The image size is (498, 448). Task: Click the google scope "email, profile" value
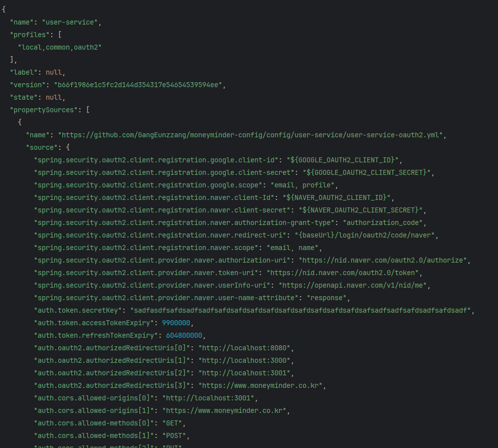(302, 185)
